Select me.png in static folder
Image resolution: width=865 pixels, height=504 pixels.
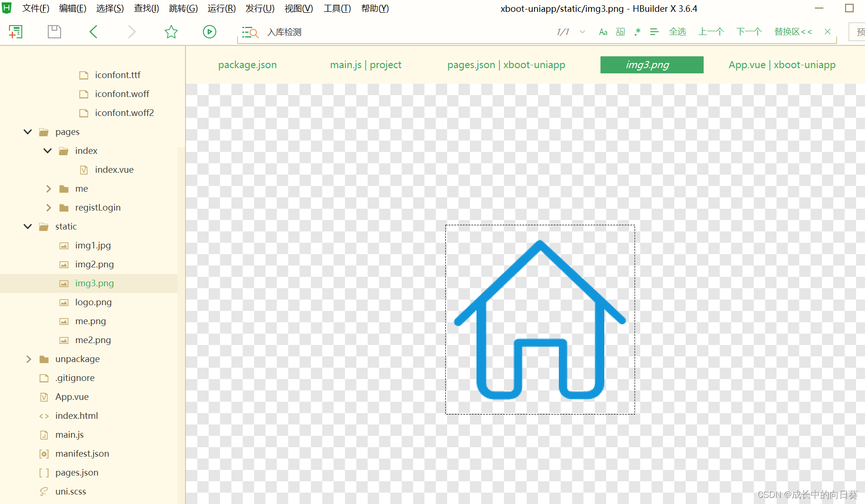tap(90, 321)
